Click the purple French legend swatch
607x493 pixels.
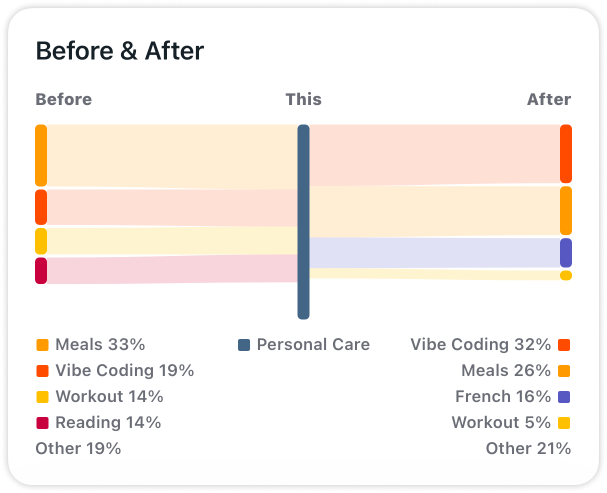pyautogui.click(x=564, y=397)
